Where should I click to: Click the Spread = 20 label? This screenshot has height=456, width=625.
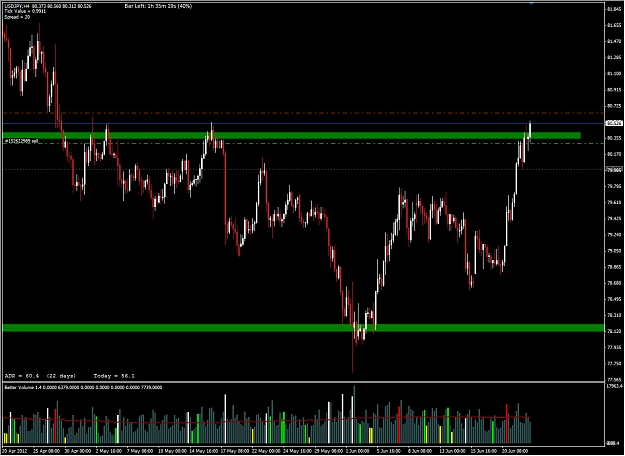click(17, 17)
